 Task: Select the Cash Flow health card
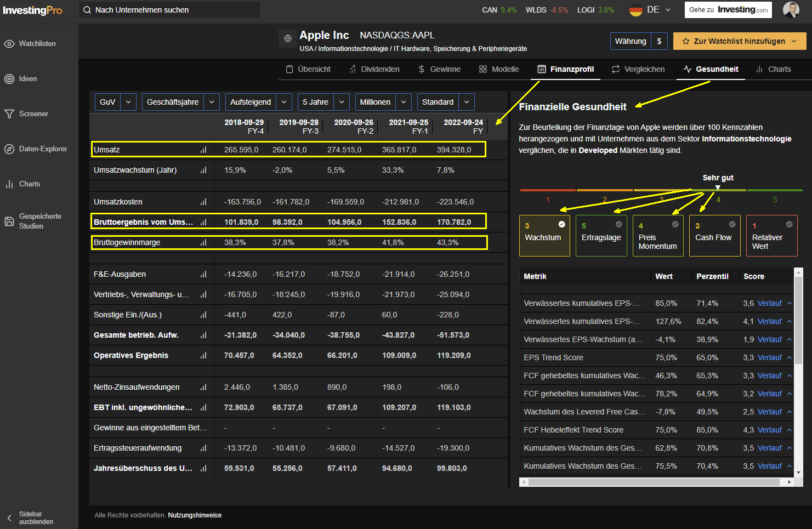[x=715, y=236]
